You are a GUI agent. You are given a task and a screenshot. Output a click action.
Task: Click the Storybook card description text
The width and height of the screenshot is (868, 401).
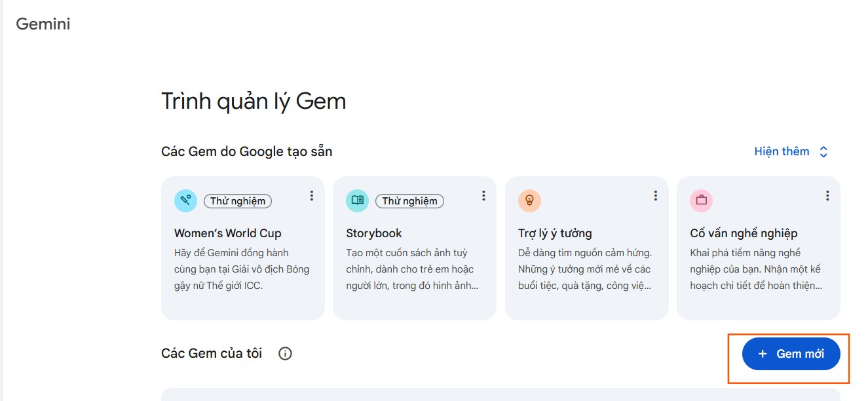(411, 269)
